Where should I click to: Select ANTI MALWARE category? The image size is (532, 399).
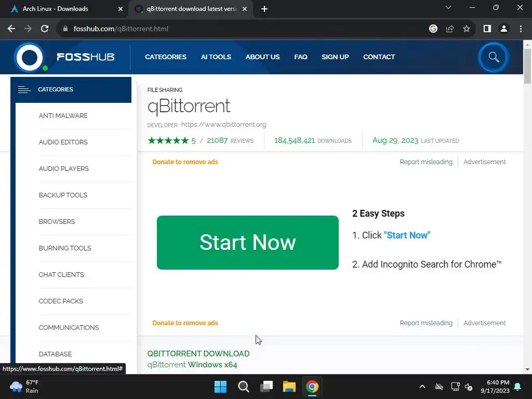63,116
